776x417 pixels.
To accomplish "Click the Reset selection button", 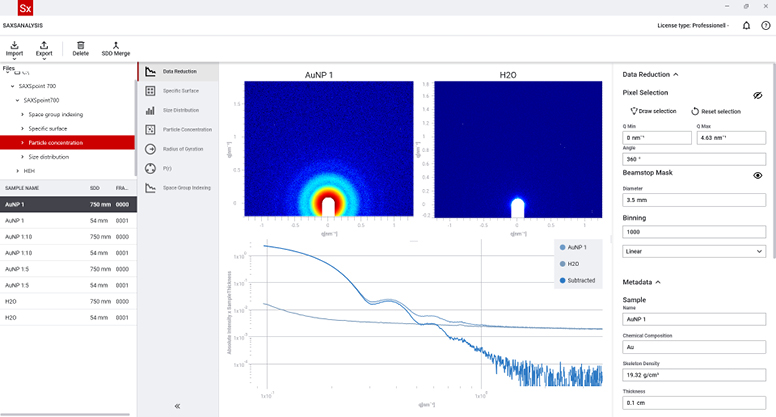I will tap(716, 111).
